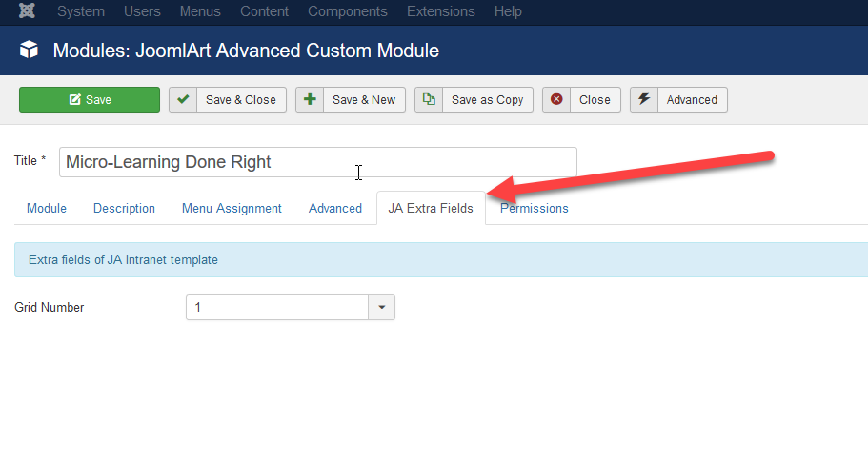Click the Grid Number label

click(50, 307)
